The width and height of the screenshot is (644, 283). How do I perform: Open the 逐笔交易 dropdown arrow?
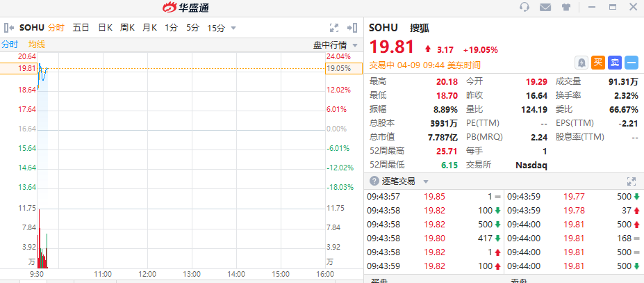pos(425,181)
